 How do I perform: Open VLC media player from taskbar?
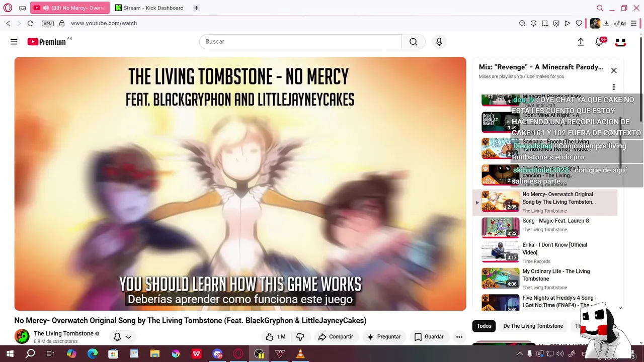click(300, 354)
